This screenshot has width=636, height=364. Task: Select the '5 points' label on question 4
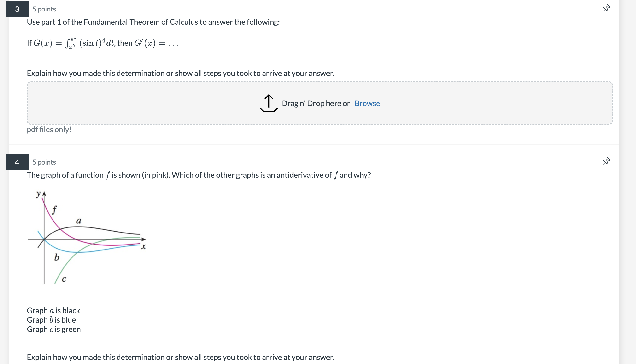(x=44, y=162)
